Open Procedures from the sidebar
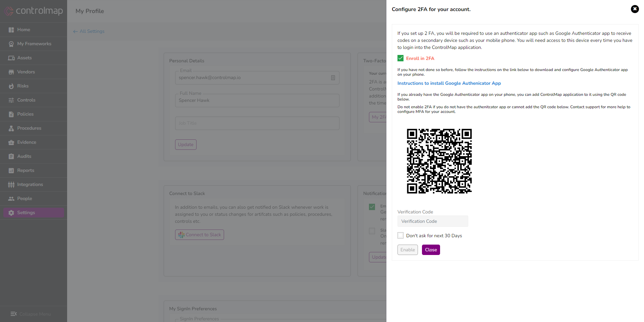 (x=34, y=128)
